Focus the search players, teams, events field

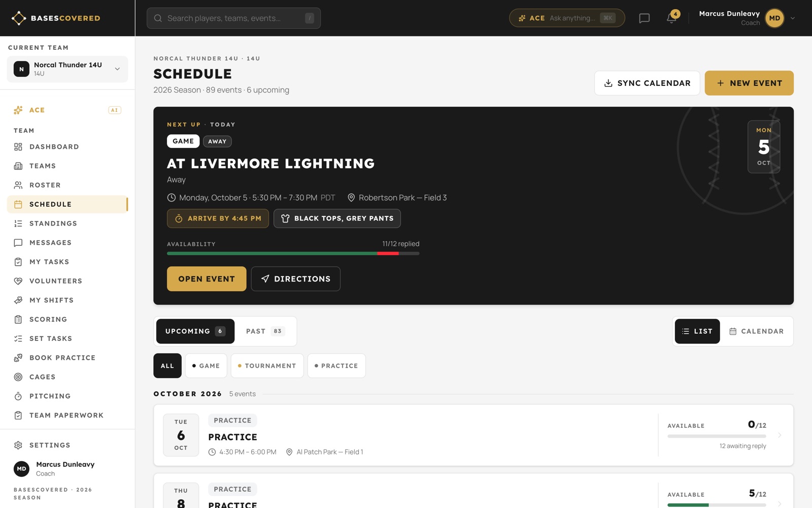[233, 18]
